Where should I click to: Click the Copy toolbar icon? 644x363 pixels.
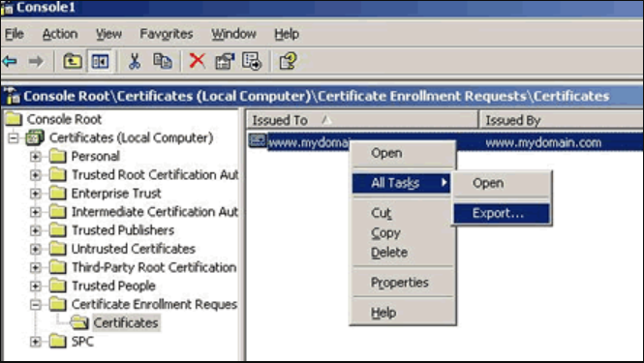[163, 62]
